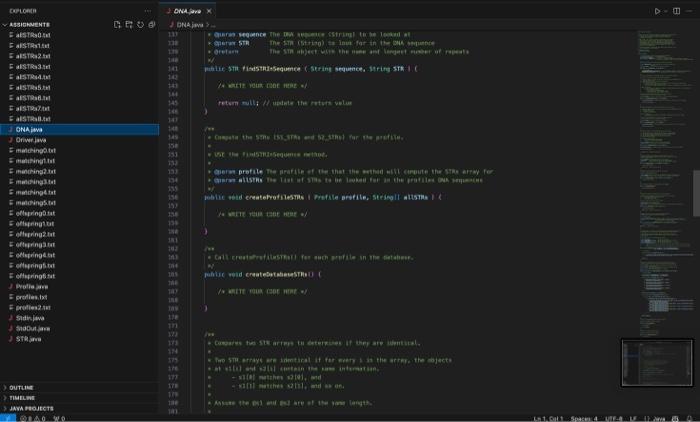
Task: Open notifications bell in status bar
Action: [x=690, y=418]
